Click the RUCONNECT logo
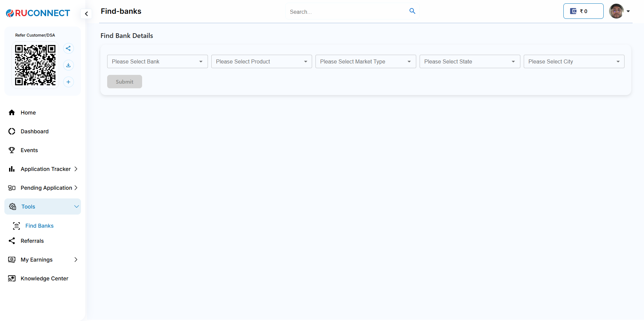Image resolution: width=644 pixels, height=321 pixels. click(38, 13)
